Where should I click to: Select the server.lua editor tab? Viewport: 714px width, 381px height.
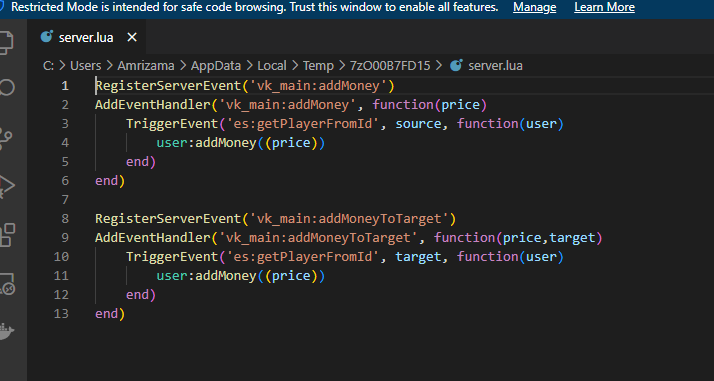click(x=88, y=37)
